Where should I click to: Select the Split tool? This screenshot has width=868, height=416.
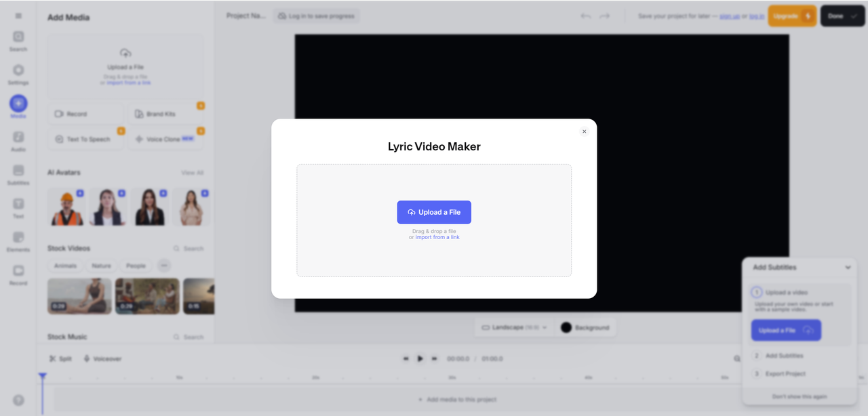point(60,358)
